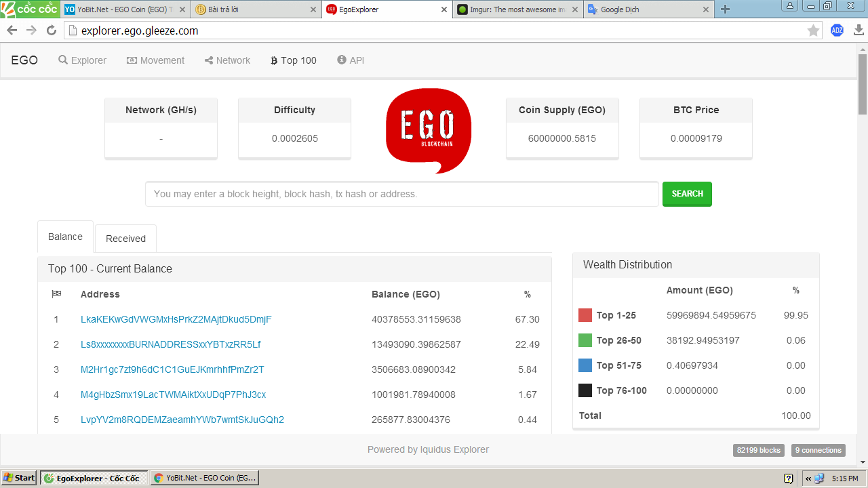Open the API nav menu item
The height and width of the screenshot is (488, 868).
tap(351, 60)
